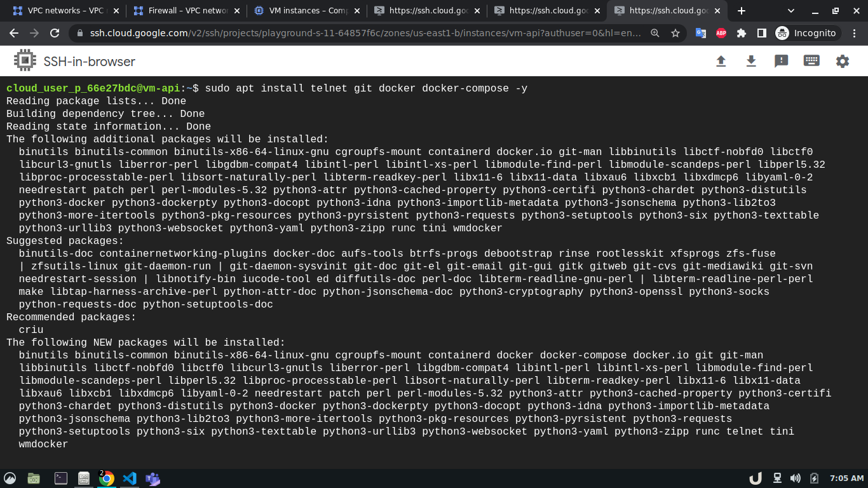Open the zoom magnifier in address bar
This screenshot has height=488, width=868.
tap(654, 33)
